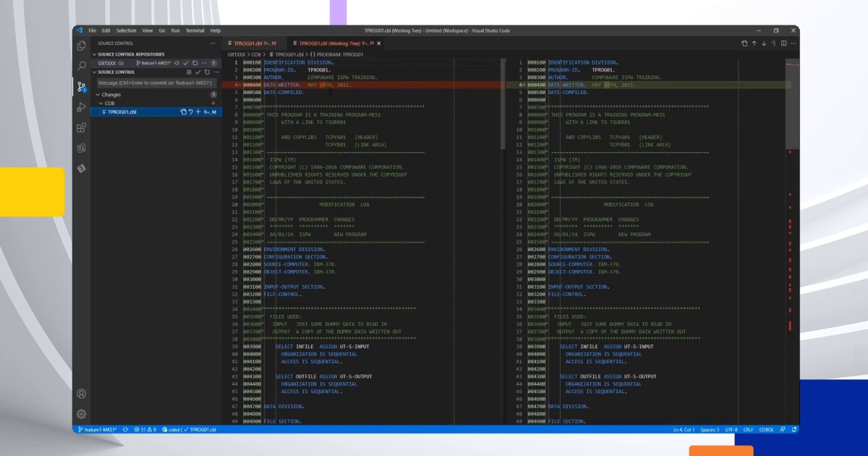Stage changes for TPROG01.cbl with plus icon
Viewport: 868px width, 456px height.
click(197, 112)
